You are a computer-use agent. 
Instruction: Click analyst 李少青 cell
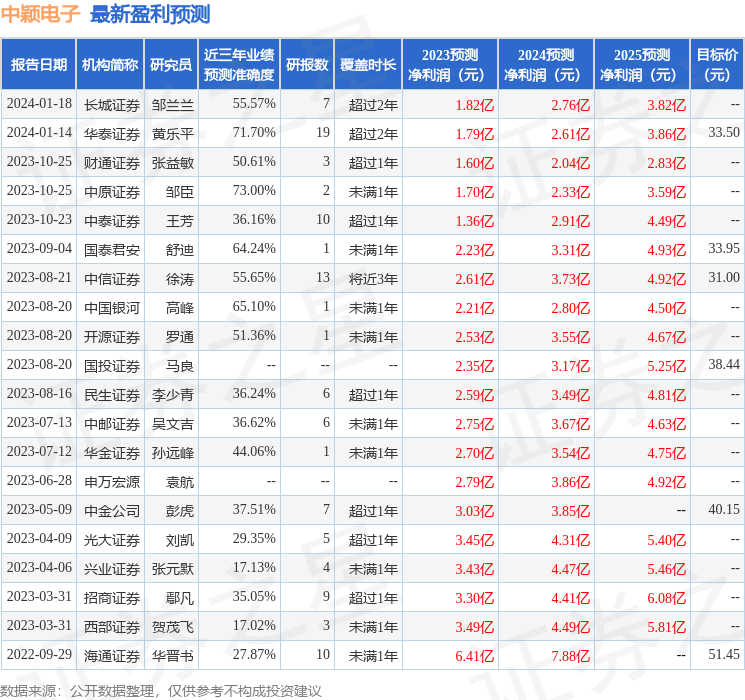coord(172,395)
